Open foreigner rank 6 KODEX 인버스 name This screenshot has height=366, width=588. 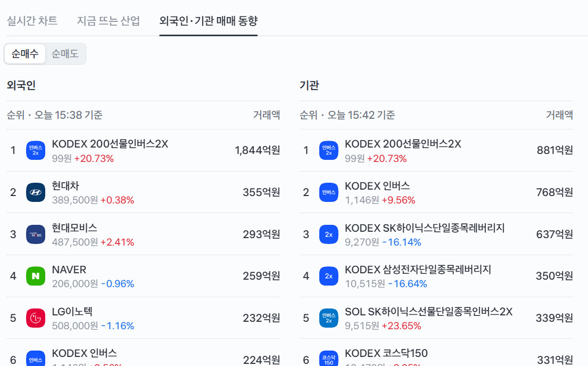(x=85, y=353)
